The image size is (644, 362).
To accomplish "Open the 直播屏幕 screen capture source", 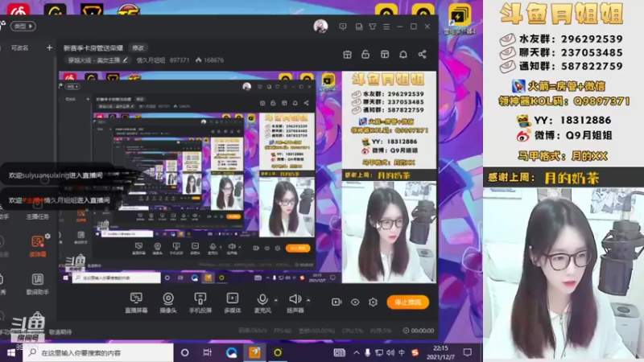I will pos(136,303).
